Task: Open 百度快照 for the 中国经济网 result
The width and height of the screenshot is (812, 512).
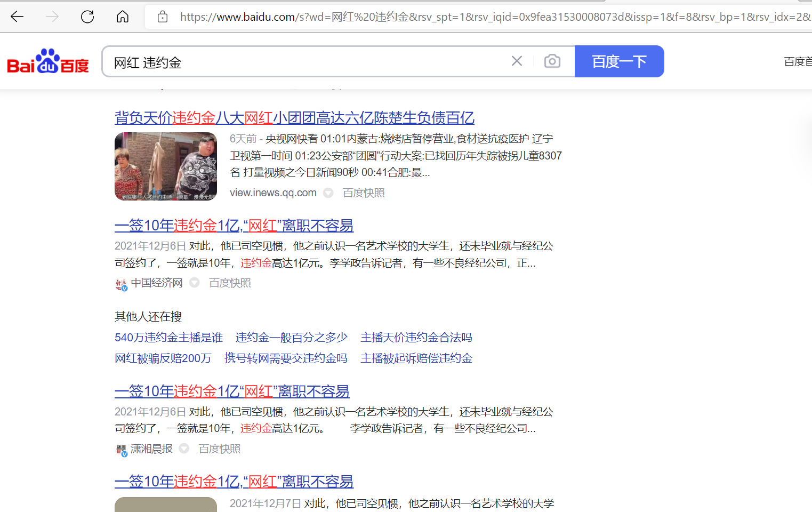Action: pos(229,283)
